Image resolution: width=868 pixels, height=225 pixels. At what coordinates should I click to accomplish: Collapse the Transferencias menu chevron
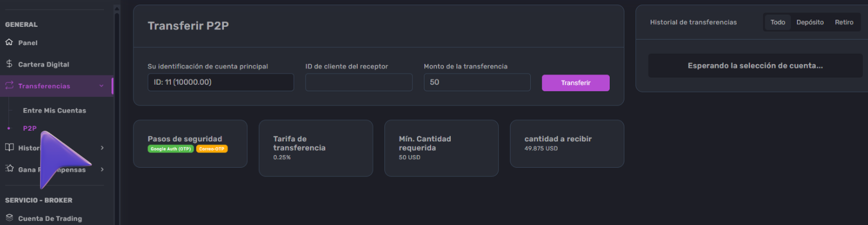[x=101, y=86]
